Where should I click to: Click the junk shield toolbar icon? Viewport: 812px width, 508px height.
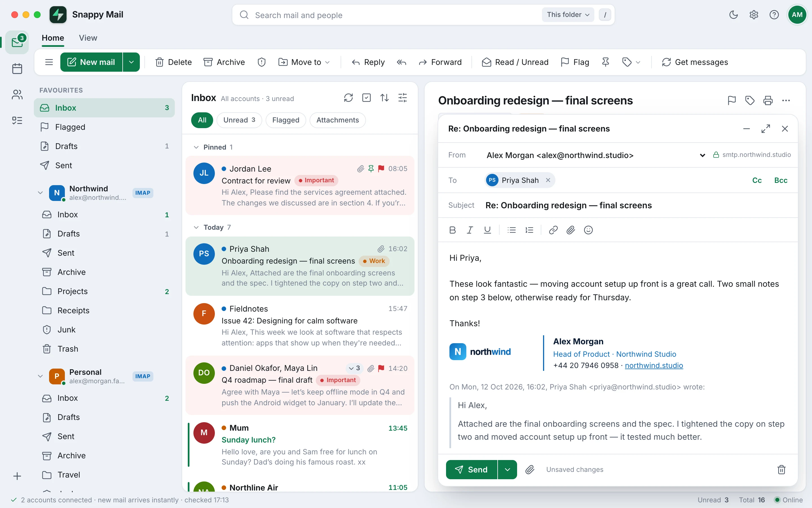pos(262,62)
